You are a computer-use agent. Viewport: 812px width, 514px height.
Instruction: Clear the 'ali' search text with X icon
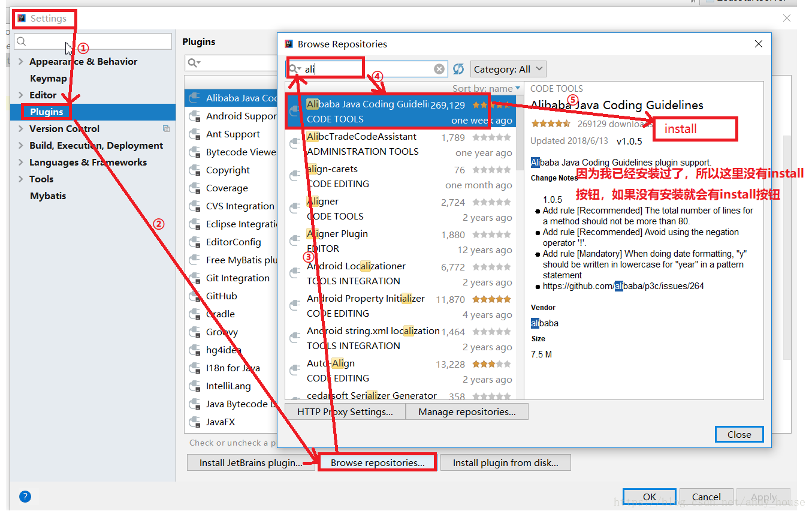pyautogui.click(x=439, y=69)
